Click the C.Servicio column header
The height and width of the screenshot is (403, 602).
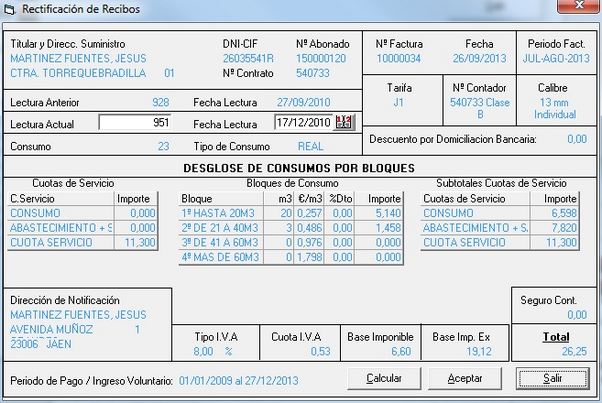pos(60,198)
